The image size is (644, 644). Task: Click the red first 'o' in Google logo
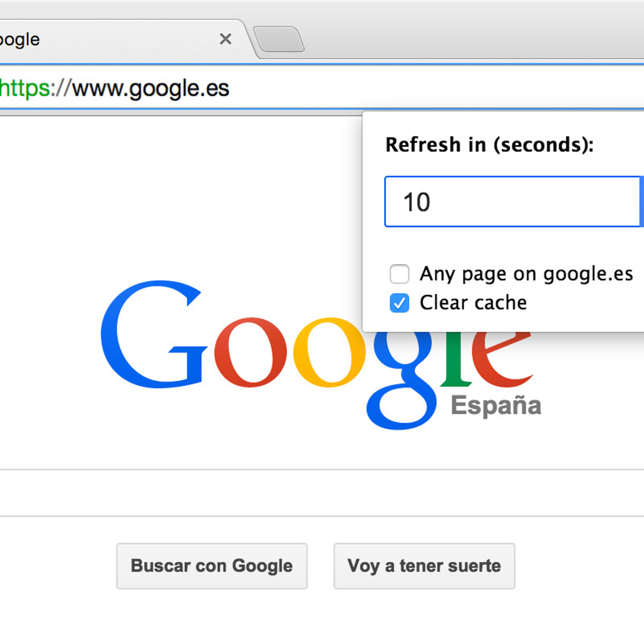pos(250,353)
